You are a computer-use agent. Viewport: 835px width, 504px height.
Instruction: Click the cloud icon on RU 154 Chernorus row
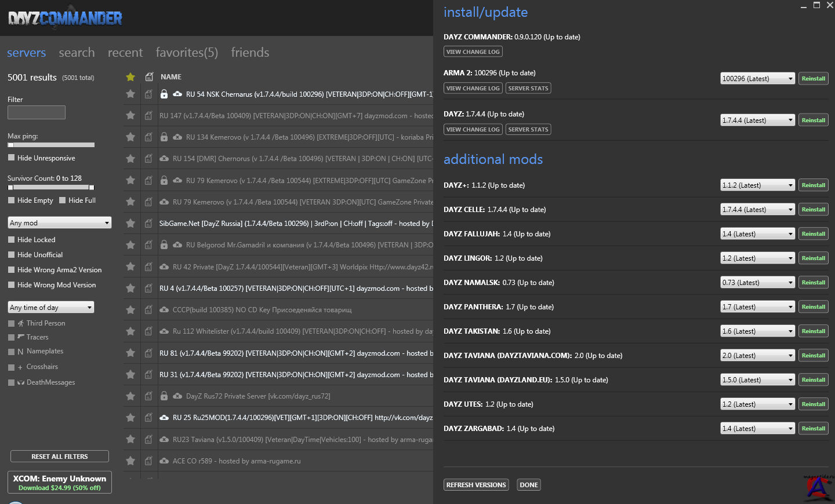[164, 158]
